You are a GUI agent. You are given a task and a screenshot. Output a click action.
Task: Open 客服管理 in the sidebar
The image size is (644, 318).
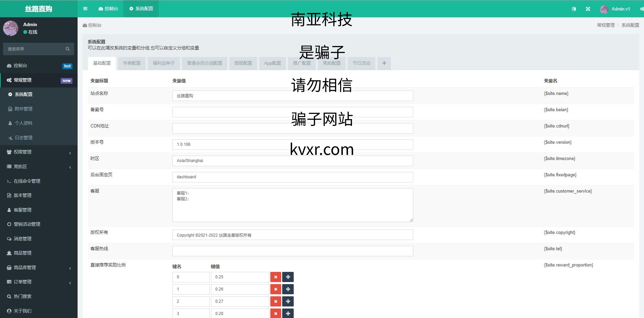39,210
